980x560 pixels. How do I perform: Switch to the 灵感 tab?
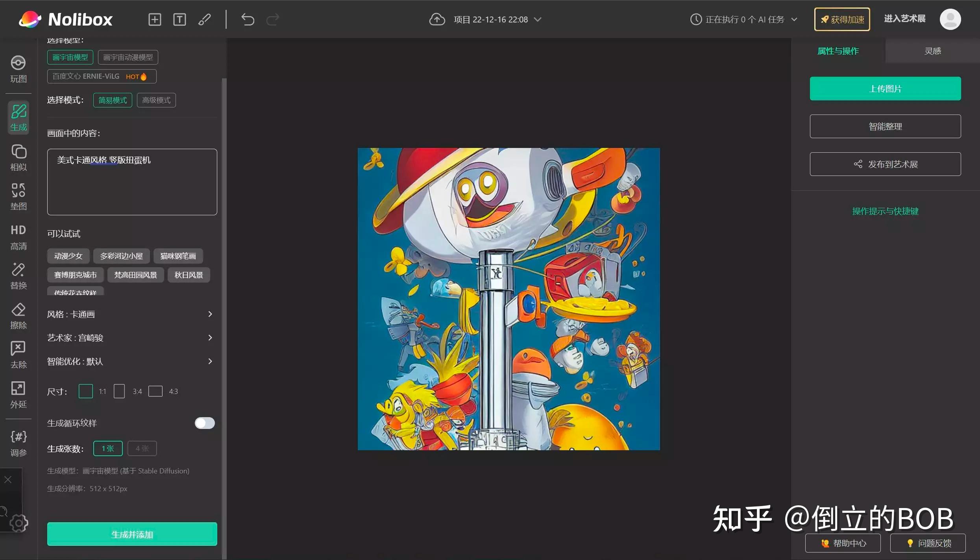pyautogui.click(x=932, y=50)
